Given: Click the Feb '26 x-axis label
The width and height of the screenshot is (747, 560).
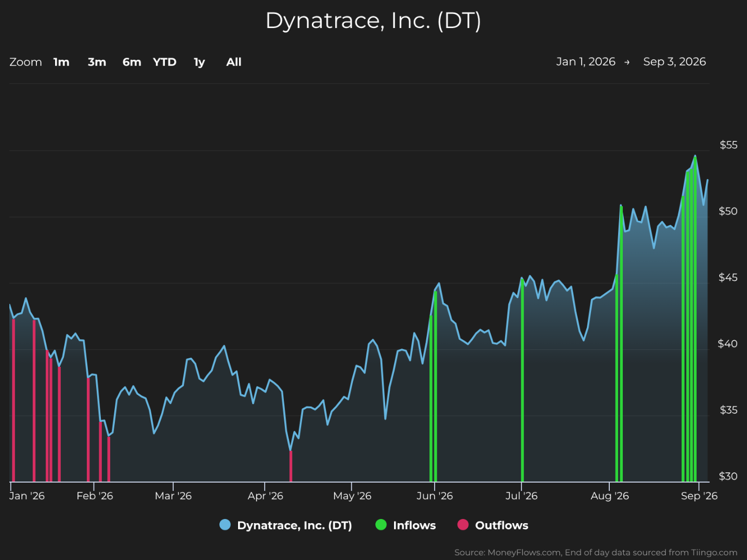Looking at the screenshot, I should click(95, 496).
